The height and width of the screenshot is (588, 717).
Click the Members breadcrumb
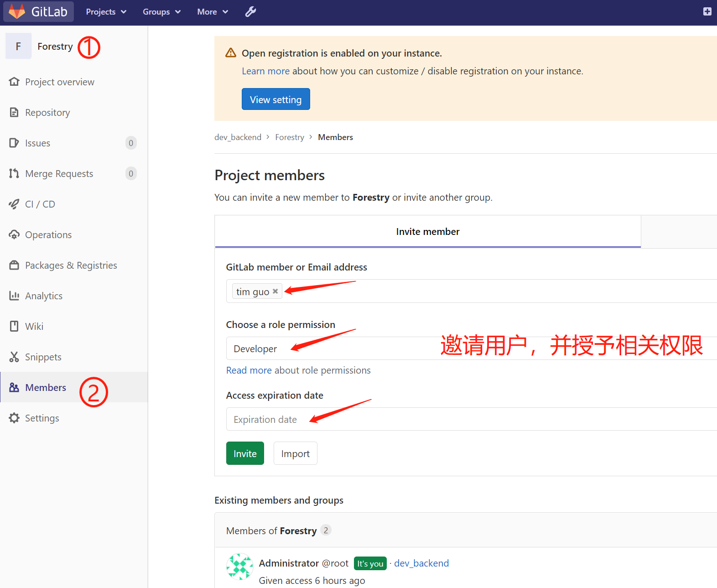pos(336,137)
